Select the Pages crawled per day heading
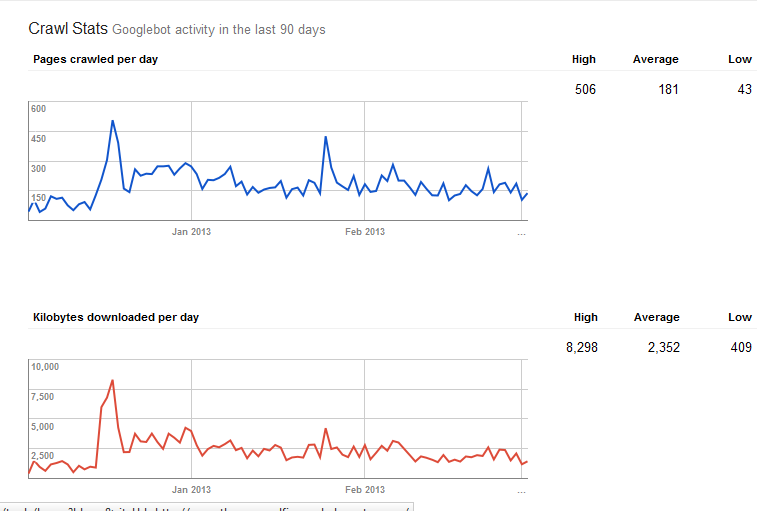The width and height of the screenshot is (779, 511). click(95, 59)
